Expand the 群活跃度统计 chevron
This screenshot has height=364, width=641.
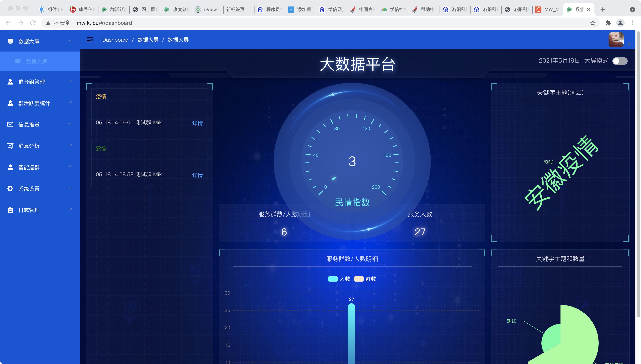pyautogui.click(x=70, y=102)
